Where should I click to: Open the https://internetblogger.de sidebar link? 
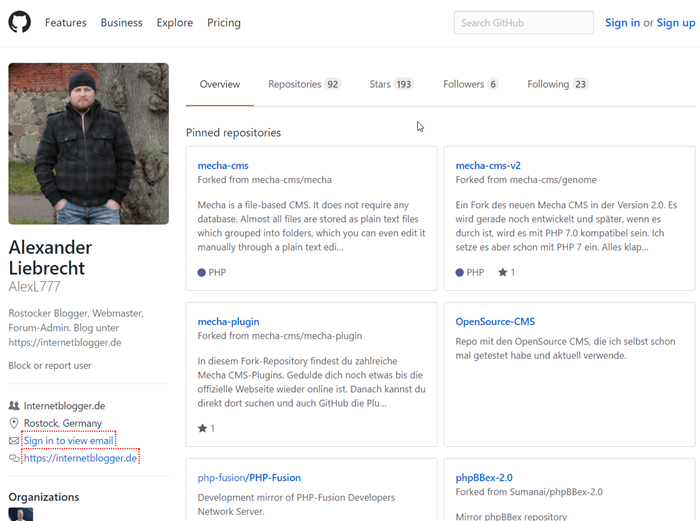80,458
